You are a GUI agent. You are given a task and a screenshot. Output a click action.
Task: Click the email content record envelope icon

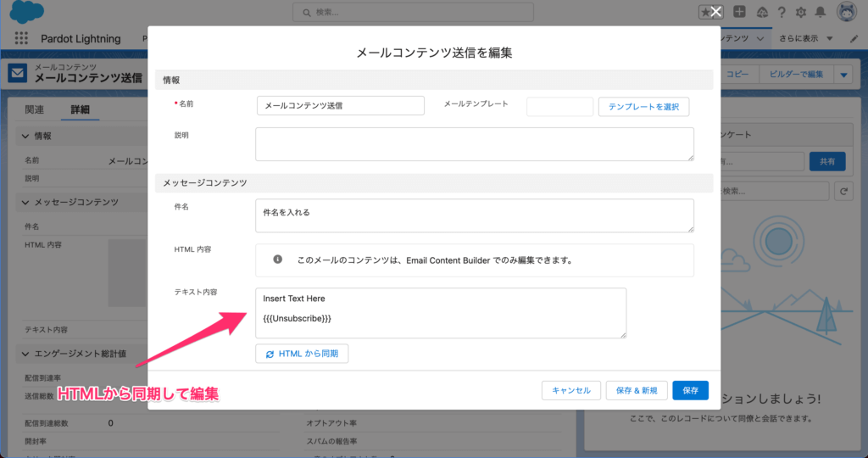pos(17,73)
